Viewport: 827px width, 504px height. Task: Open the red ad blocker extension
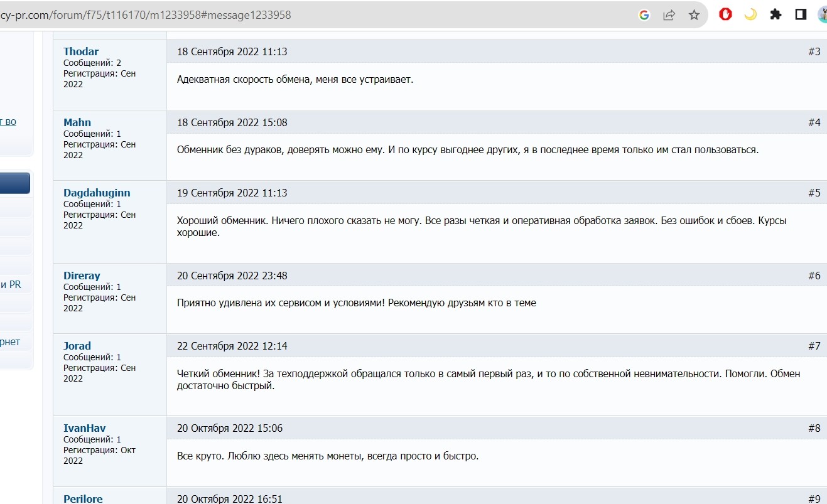(x=726, y=14)
